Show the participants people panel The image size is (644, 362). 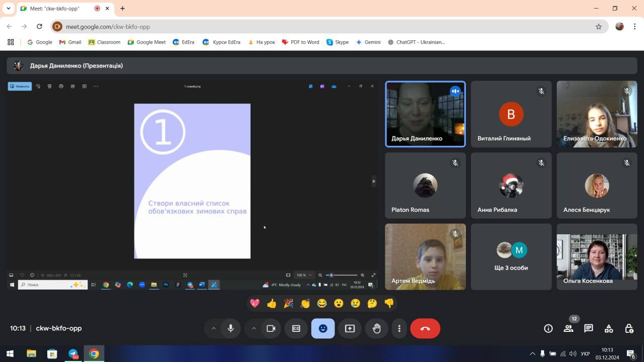pyautogui.click(x=569, y=328)
